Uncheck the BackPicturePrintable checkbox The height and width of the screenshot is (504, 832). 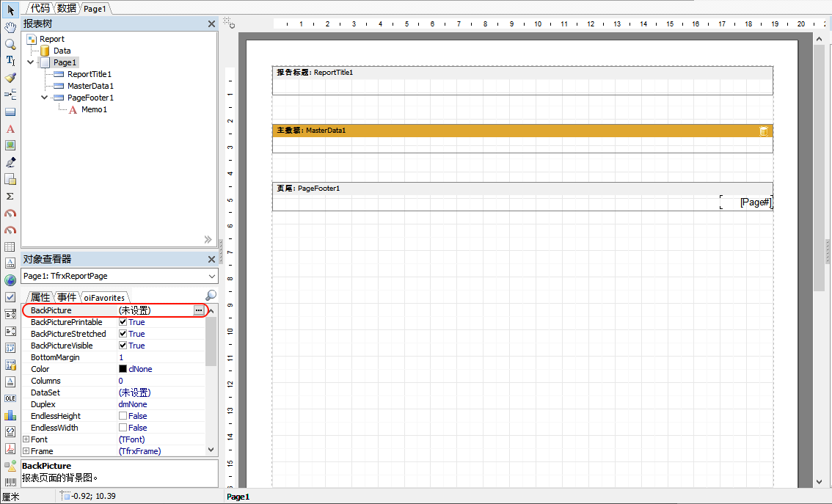[123, 322]
